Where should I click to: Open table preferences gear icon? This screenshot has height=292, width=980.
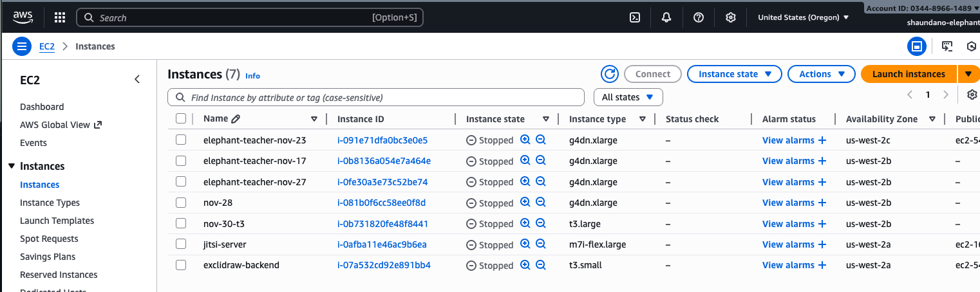[972, 95]
